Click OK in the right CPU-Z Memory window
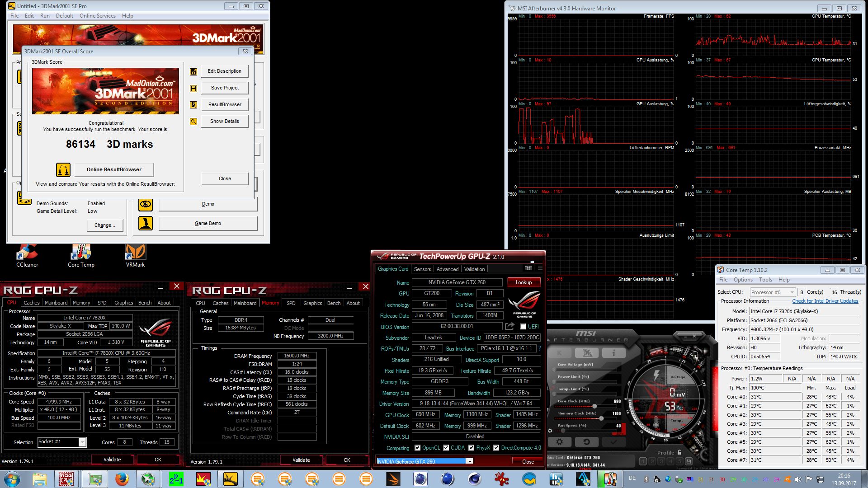Screen dimensions: 868x488 point(347,460)
